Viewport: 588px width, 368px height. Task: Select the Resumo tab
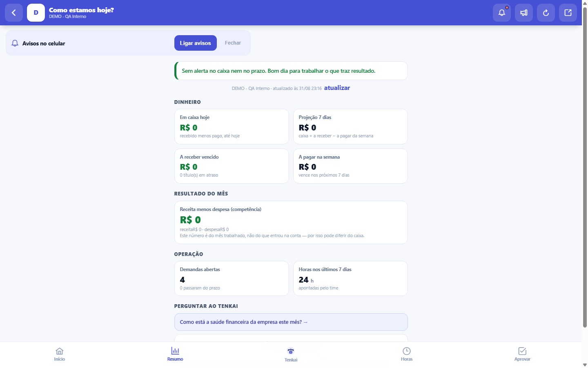[175, 355]
